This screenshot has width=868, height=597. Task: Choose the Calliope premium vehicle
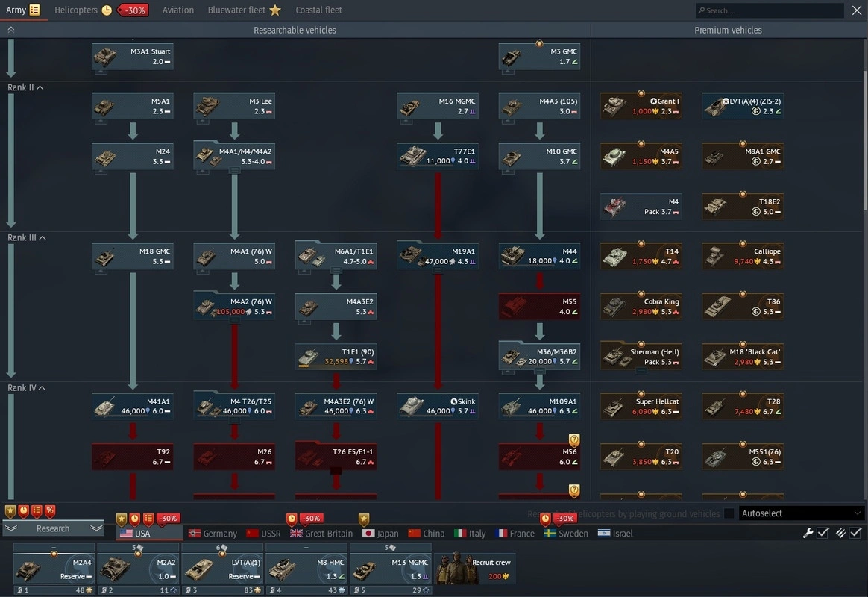pos(743,256)
